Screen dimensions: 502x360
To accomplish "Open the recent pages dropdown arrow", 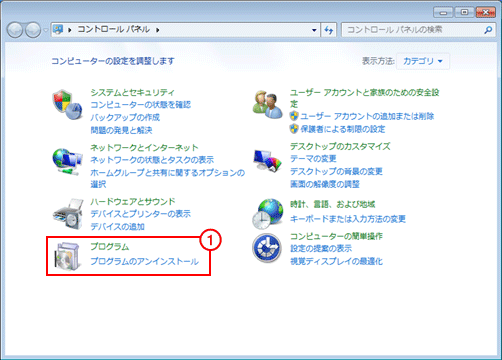I will click(x=45, y=30).
